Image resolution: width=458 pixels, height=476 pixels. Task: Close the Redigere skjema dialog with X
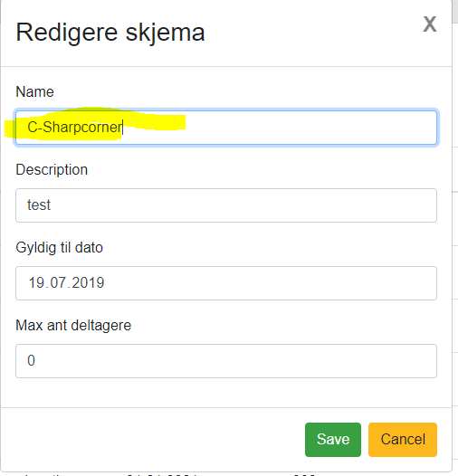[430, 24]
